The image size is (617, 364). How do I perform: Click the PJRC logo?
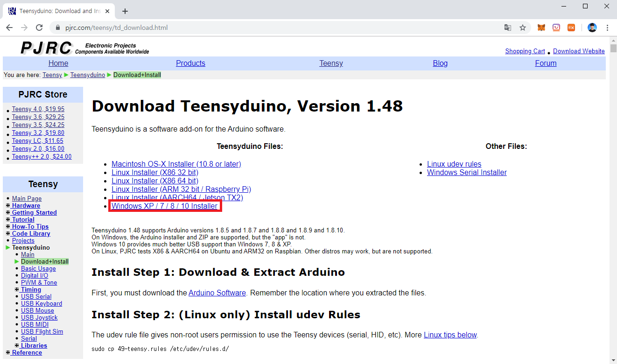pos(46,48)
